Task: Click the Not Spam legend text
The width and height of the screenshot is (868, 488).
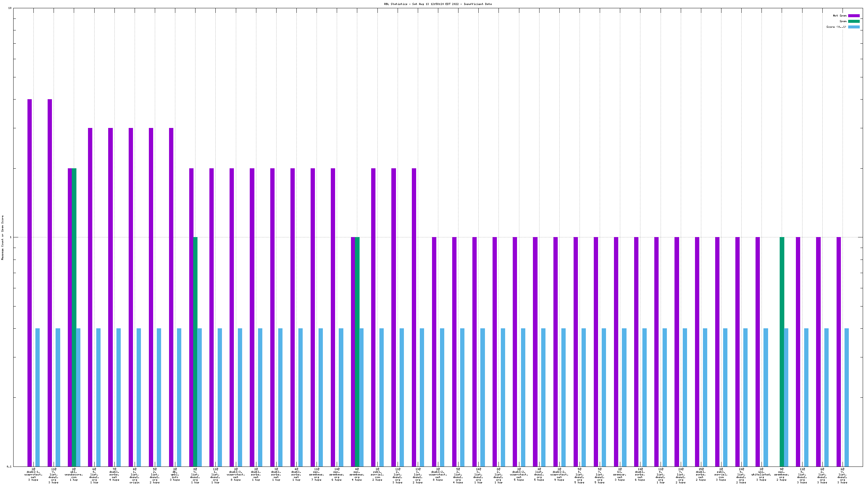Action: pyautogui.click(x=839, y=16)
